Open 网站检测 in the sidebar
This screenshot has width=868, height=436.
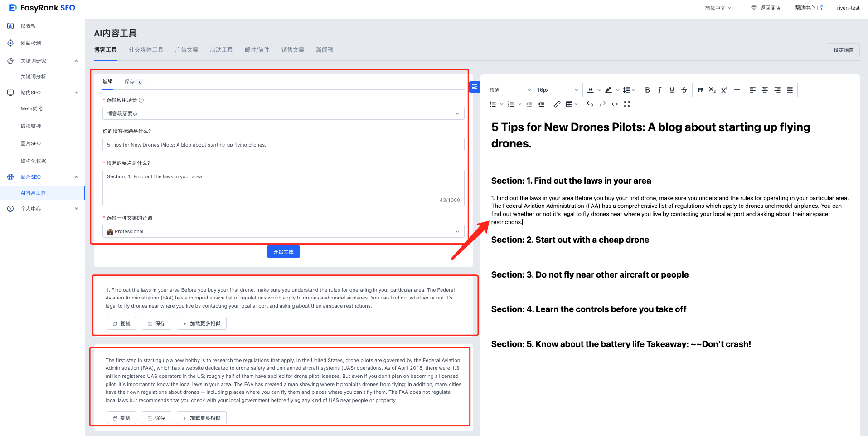[30, 43]
